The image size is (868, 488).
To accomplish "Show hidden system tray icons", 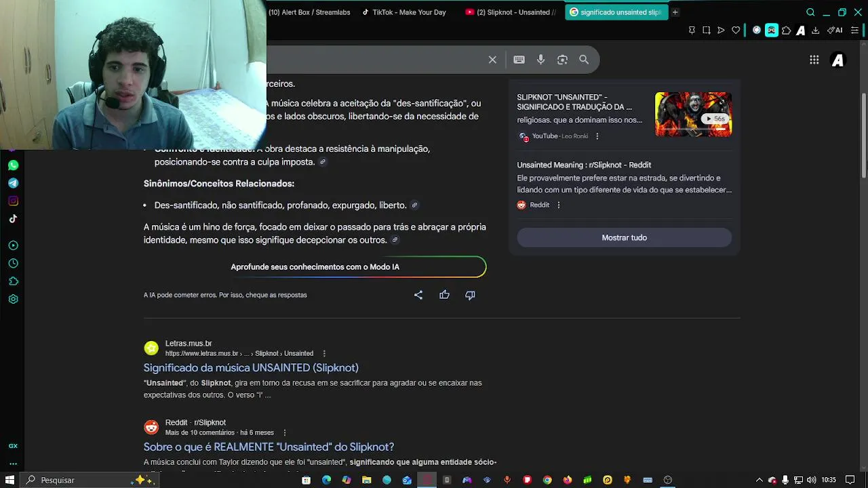I will click(759, 480).
